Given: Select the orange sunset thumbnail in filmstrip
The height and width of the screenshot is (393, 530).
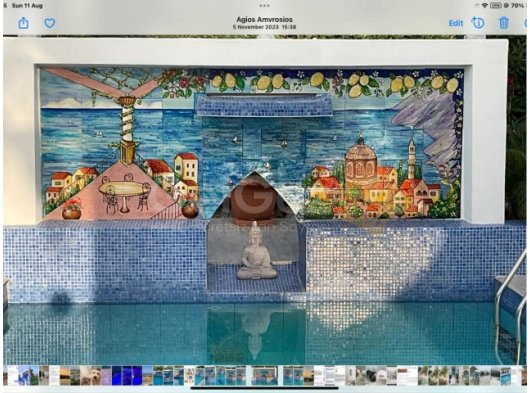Looking at the screenshot, I should click(x=65, y=375).
